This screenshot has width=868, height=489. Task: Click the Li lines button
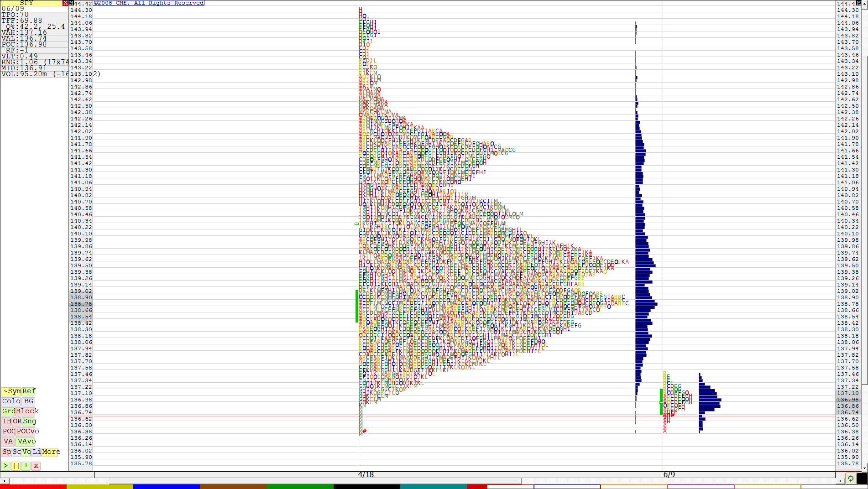37,452
